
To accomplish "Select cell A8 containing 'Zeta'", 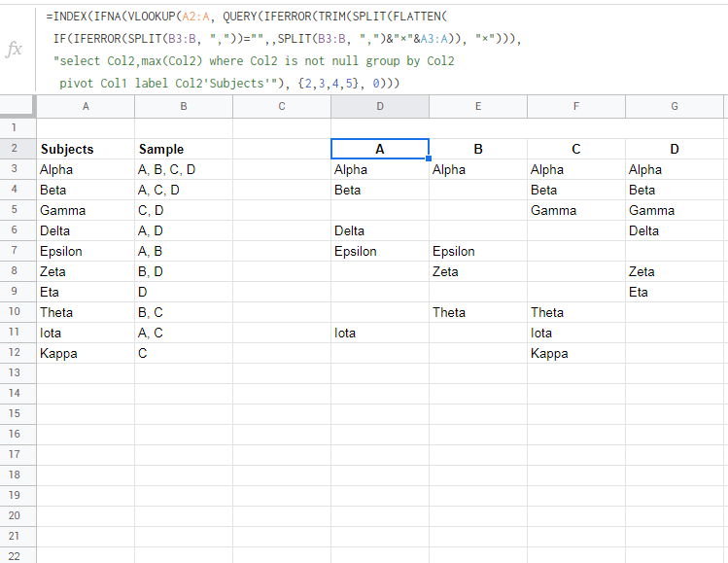I will click(86, 271).
